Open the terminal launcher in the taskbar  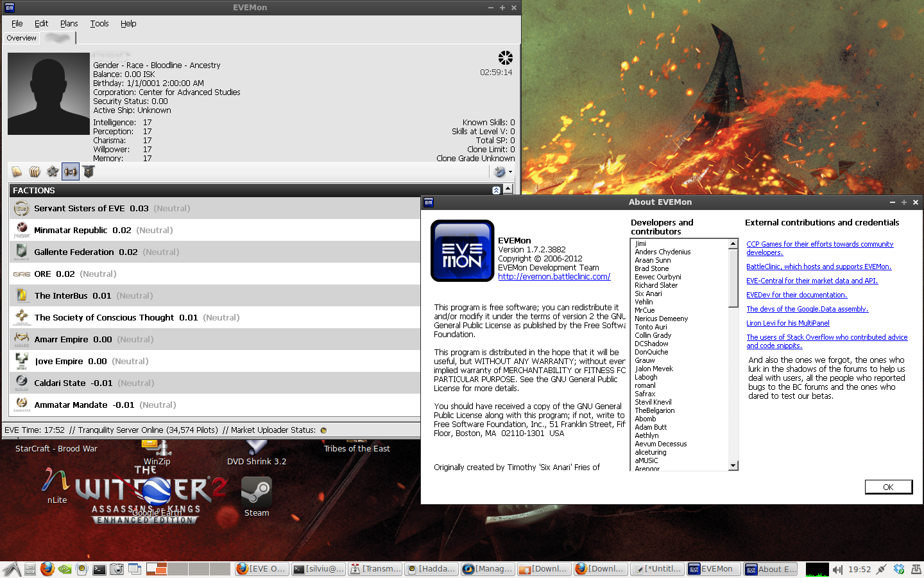pyautogui.click(x=99, y=569)
